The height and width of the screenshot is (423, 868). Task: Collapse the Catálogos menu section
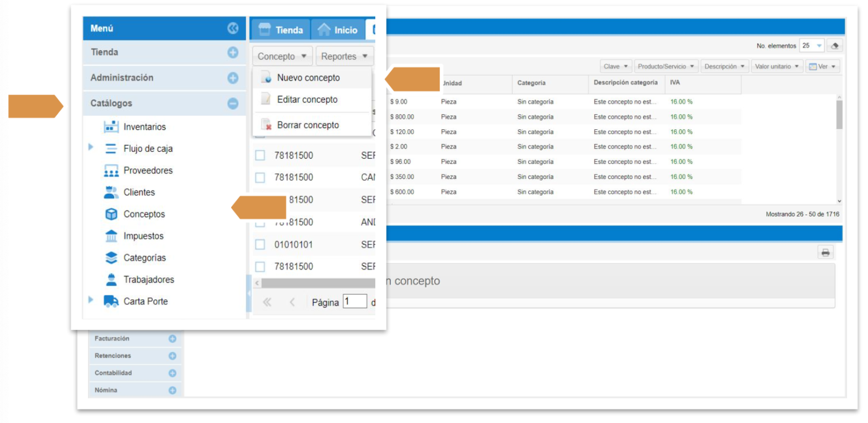click(x=233, y=104)
